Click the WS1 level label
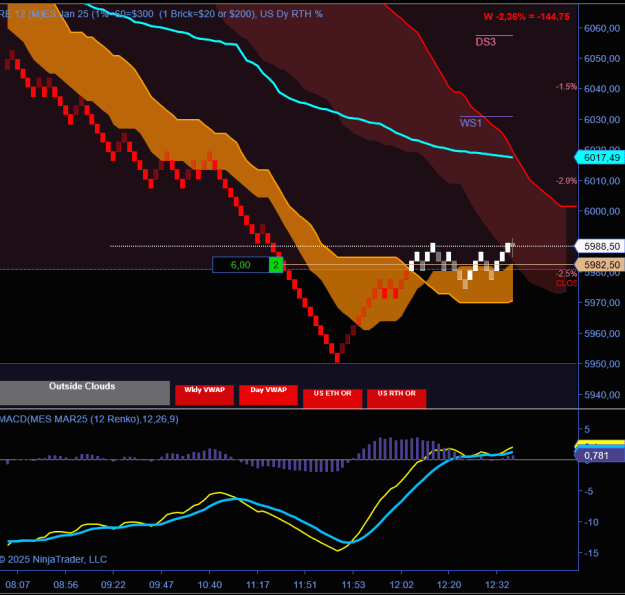This screenshot has height=595, width=625. [471, 123]
